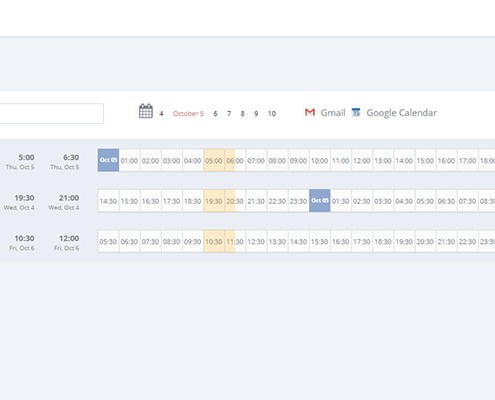Select the Oct 05 marker in first row
The width and height of the screenshot is (495, 400).
pyautogui.click(x=108, y=160)
